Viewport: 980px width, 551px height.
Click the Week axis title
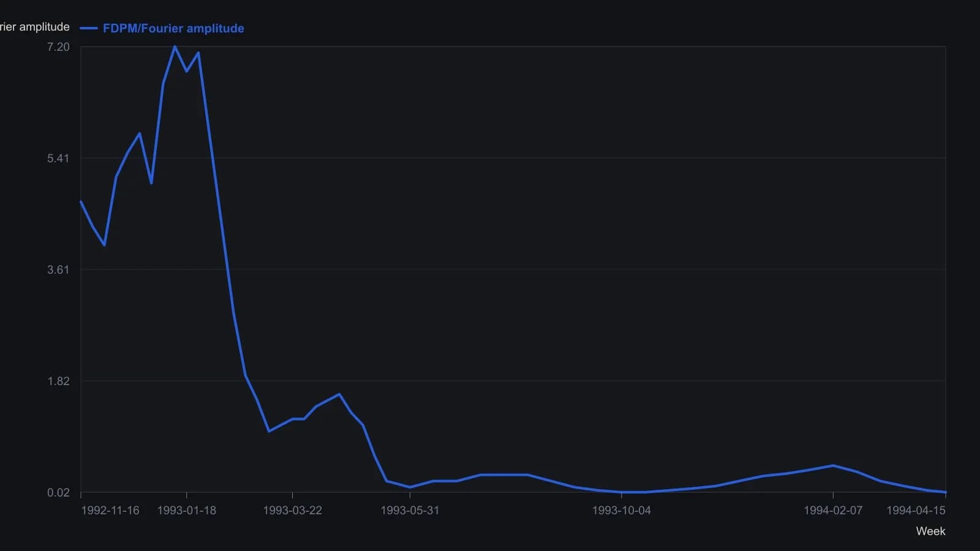pos(930,531)
